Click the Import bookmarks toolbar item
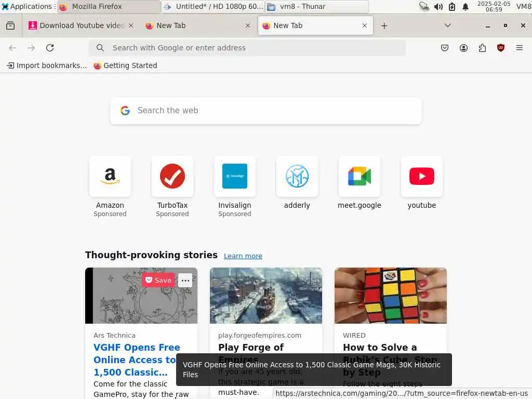The width and height of the screenshot is (532, 399). click(x=47, y=65)
